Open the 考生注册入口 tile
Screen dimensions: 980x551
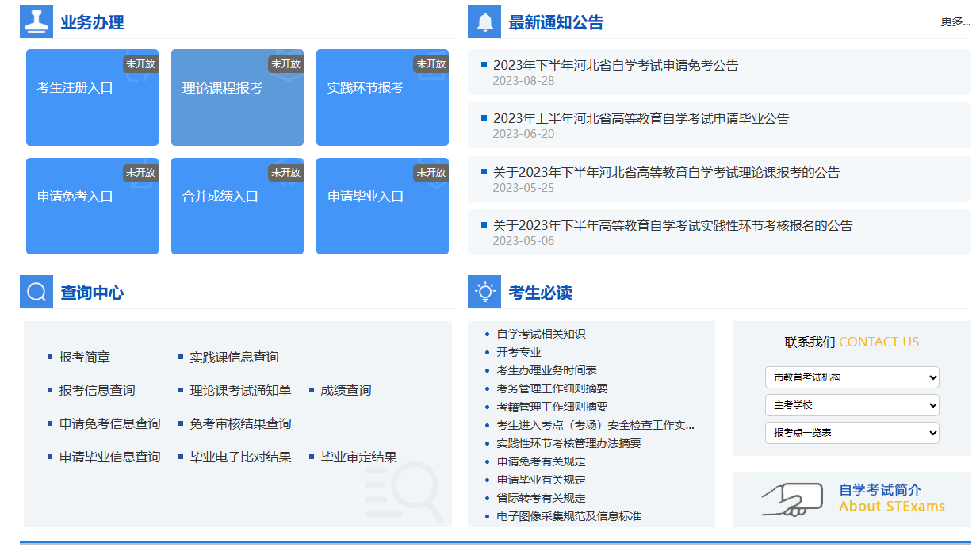click(x=92, y=98)
